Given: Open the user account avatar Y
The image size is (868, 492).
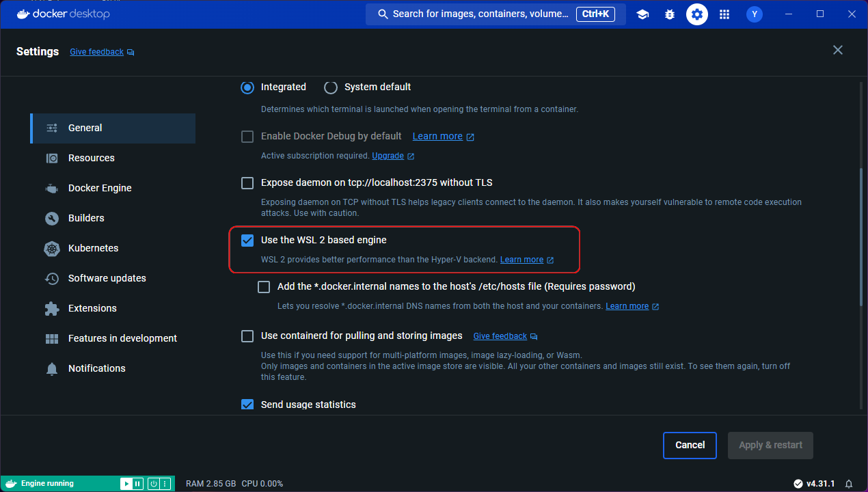Looking at the screenshot, I should [755, 14].
